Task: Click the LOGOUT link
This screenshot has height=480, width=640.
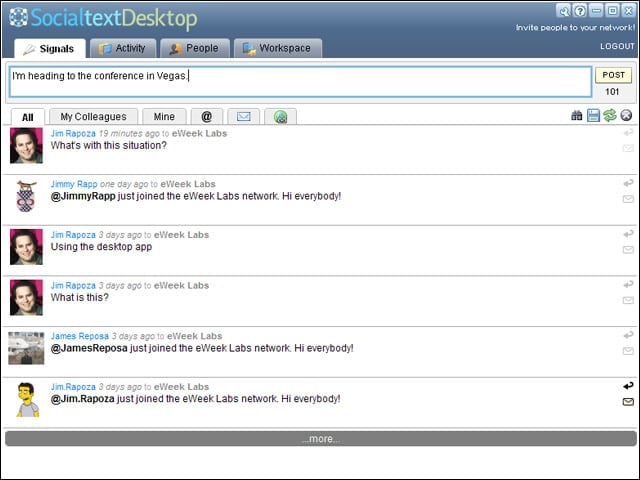Action: click(x=617, y=47)
